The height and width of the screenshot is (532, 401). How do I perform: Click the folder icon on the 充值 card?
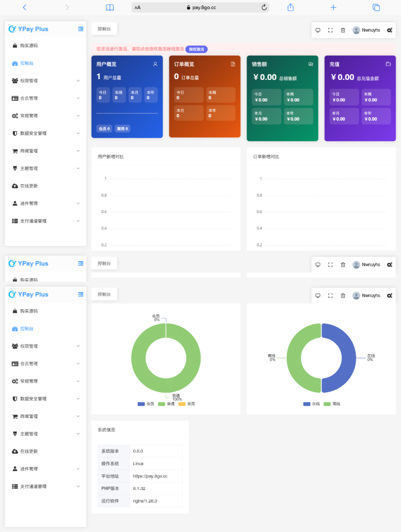click(388, 64)
